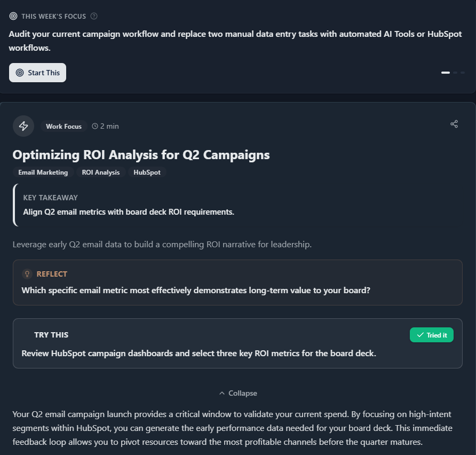The height and width of the screenshot is (455, 476).
Task: Select the ROI Analysis tag
Action: (101, 172)
